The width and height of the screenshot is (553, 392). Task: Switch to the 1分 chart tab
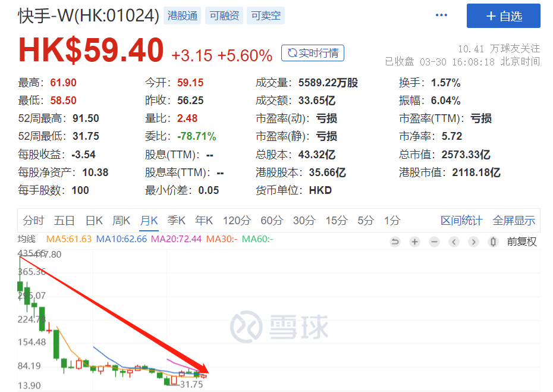coord(392,221)
